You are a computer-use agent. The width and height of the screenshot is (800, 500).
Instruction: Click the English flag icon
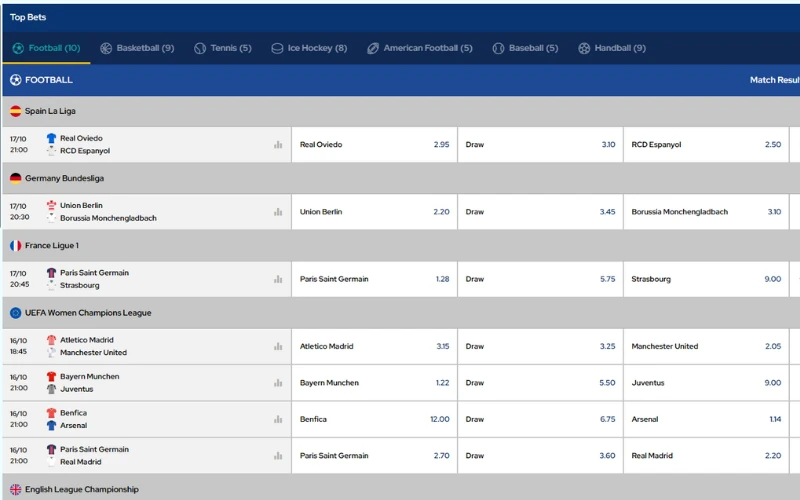click(15, 489)
